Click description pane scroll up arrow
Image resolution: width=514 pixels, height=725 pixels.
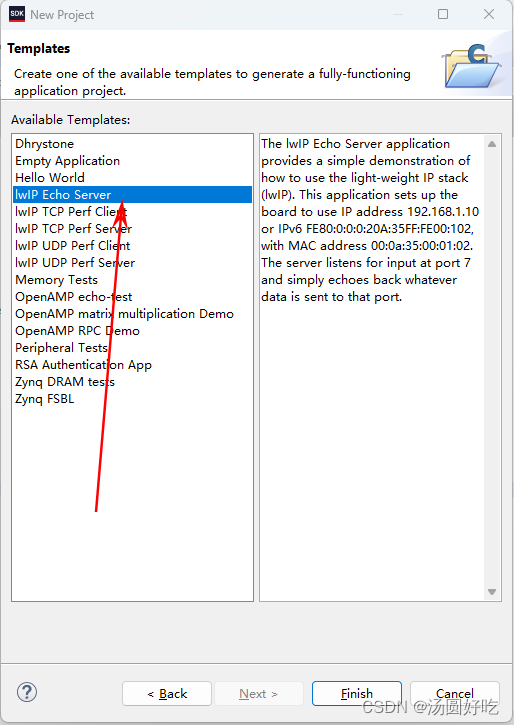point(492,144)
